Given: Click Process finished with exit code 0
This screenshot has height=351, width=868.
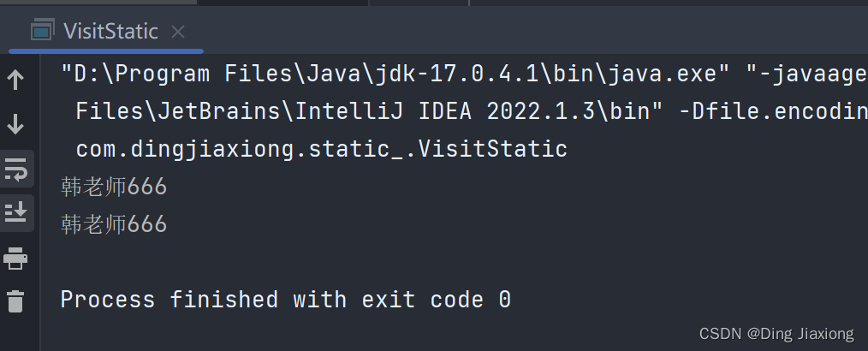Looking at the screenshot, I should click(x=285, y=300).
